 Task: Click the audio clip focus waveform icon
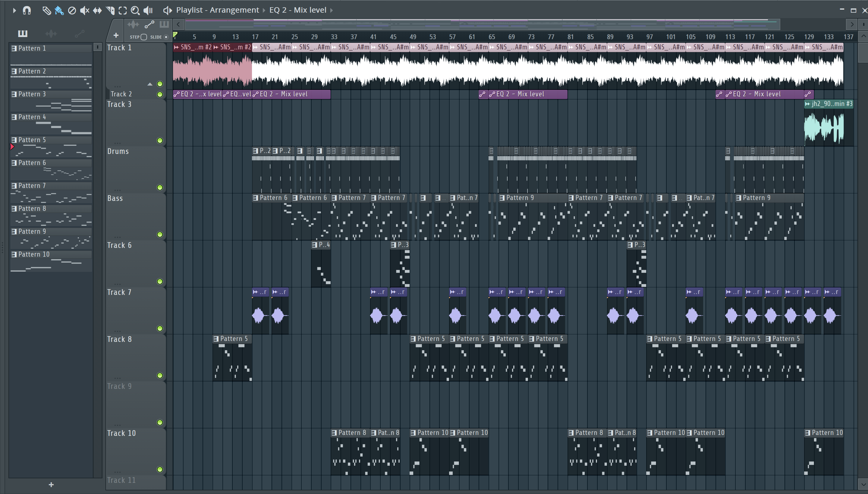(133, 24)
